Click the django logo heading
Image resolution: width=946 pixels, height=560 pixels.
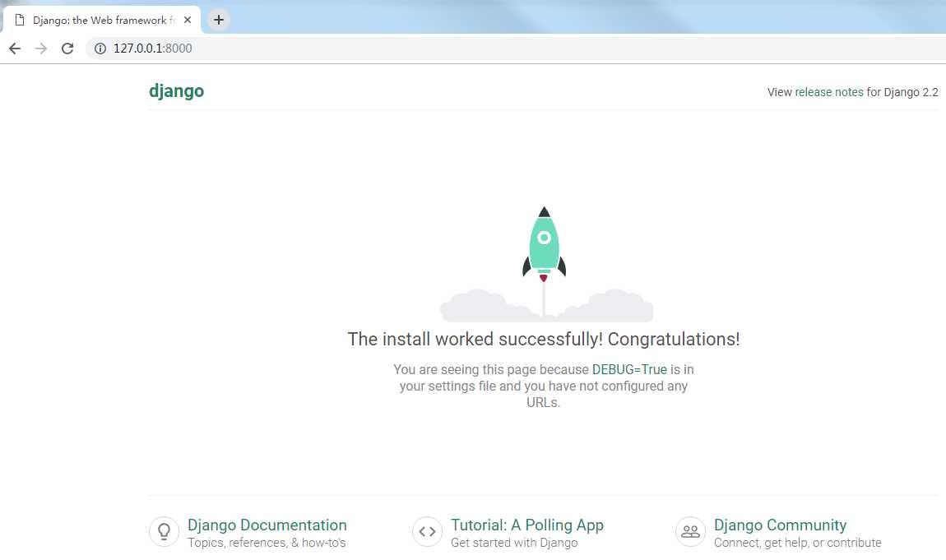tap(176, 91)
